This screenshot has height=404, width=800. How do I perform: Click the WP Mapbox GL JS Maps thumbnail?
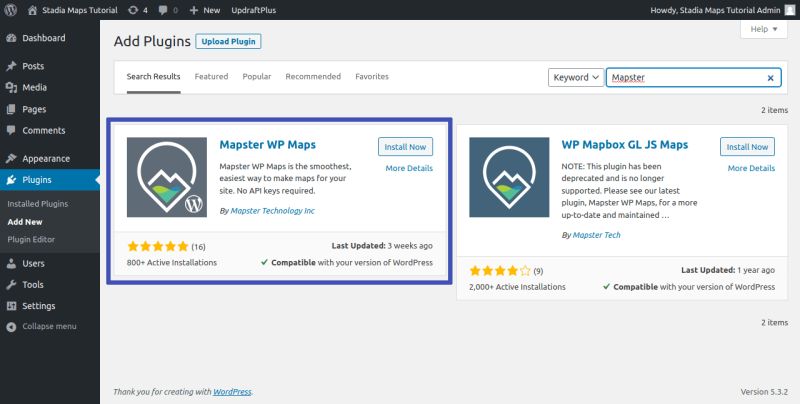(x=509, y=177)
